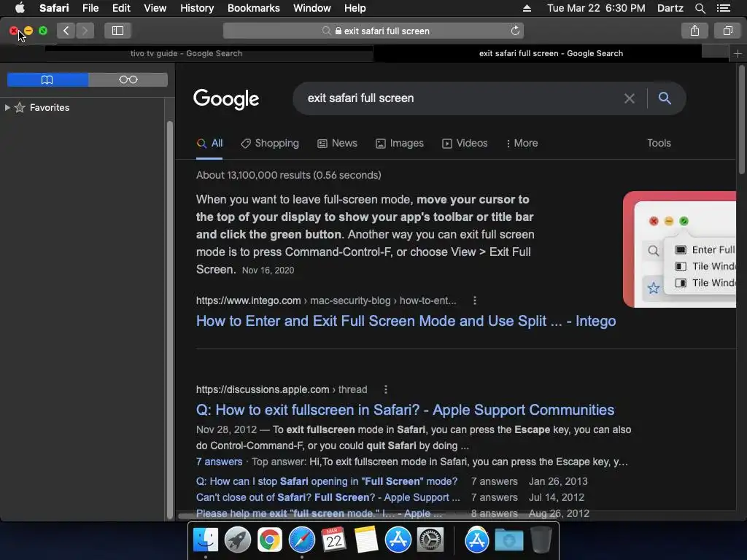Run search with magnifier button
This screenshot has height=560, width=747.
point(665,98)
